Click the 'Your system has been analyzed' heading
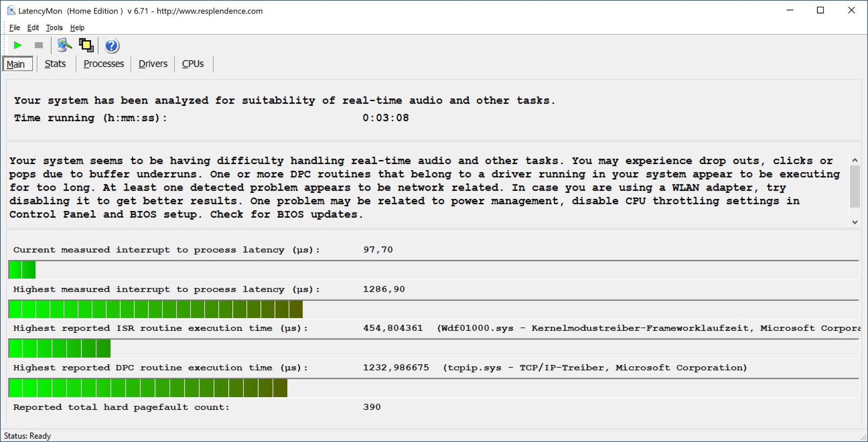Image resolution: width=868 pixels, height=442 pixels. [284, 100]
